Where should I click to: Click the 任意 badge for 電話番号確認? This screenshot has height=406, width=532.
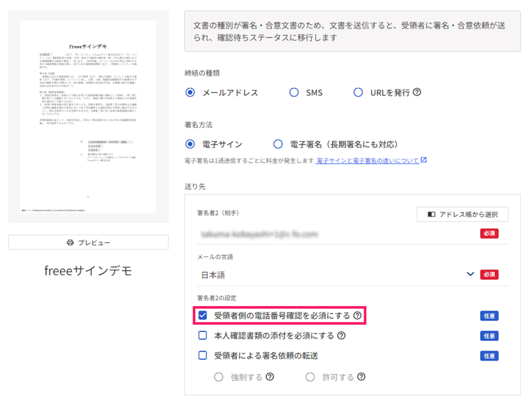tap(489, 316)
